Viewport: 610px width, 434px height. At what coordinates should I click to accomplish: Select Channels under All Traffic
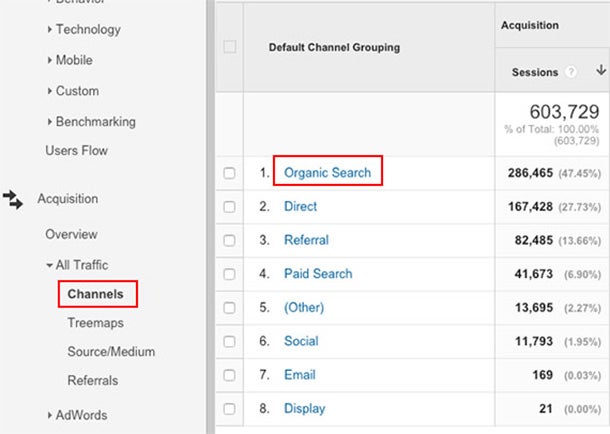point(95,294)
